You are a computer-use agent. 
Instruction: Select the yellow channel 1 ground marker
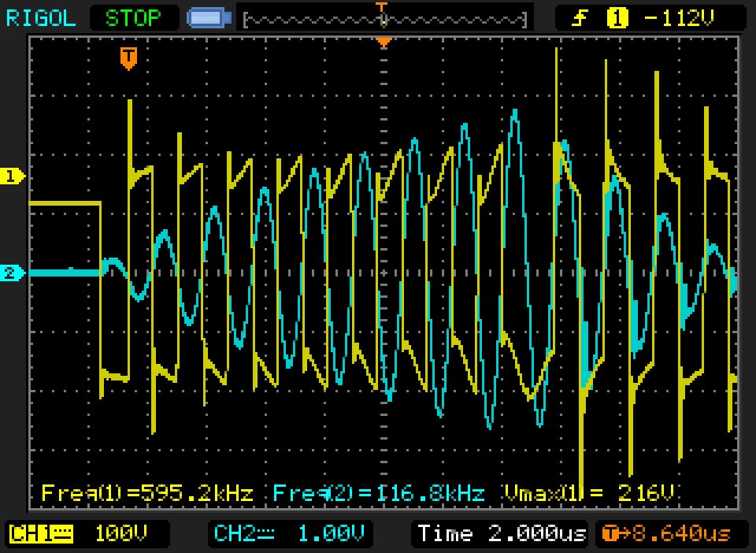(x=13, y=176)
